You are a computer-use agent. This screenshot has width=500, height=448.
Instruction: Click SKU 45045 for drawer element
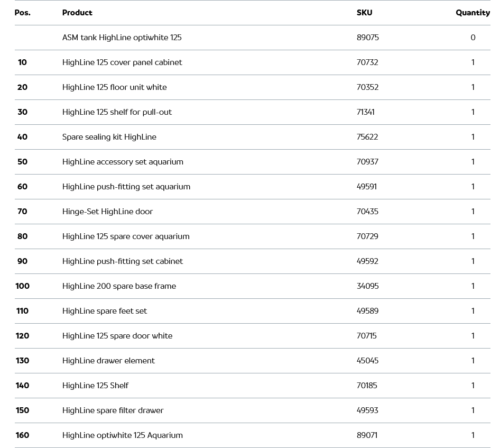367,361
